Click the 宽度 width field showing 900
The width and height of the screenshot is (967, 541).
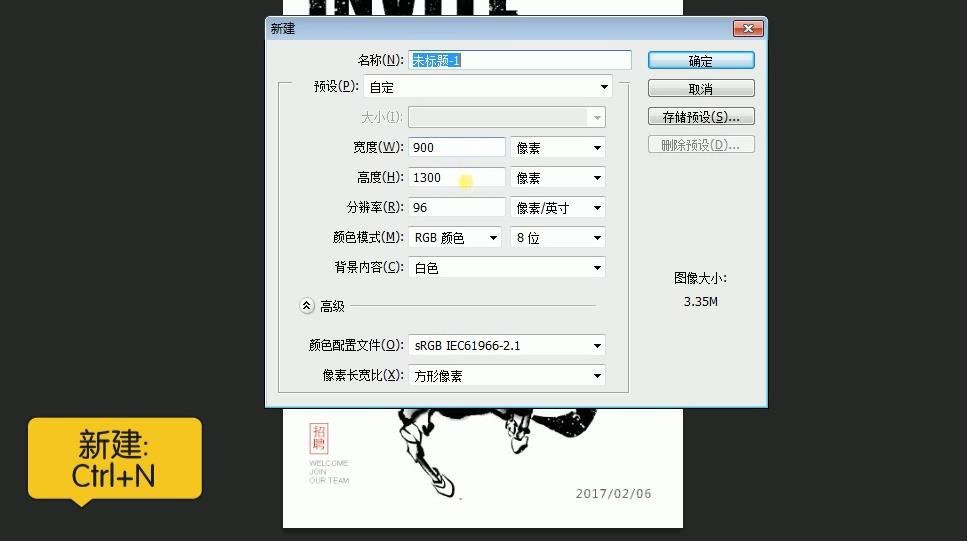(456, 148)
